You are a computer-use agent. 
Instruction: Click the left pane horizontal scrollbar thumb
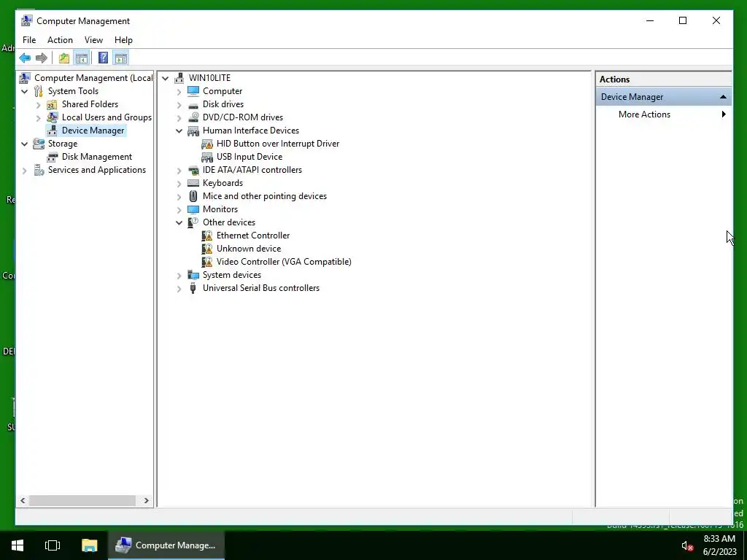point(82,500)
